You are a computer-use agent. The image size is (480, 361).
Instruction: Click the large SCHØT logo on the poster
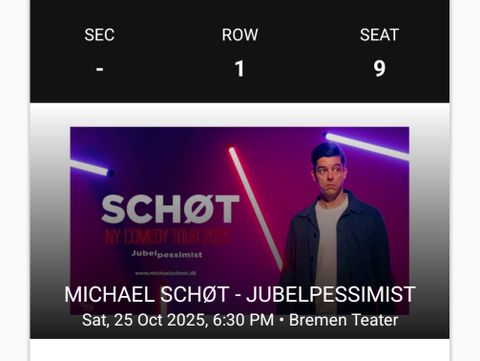click(170, 209)
